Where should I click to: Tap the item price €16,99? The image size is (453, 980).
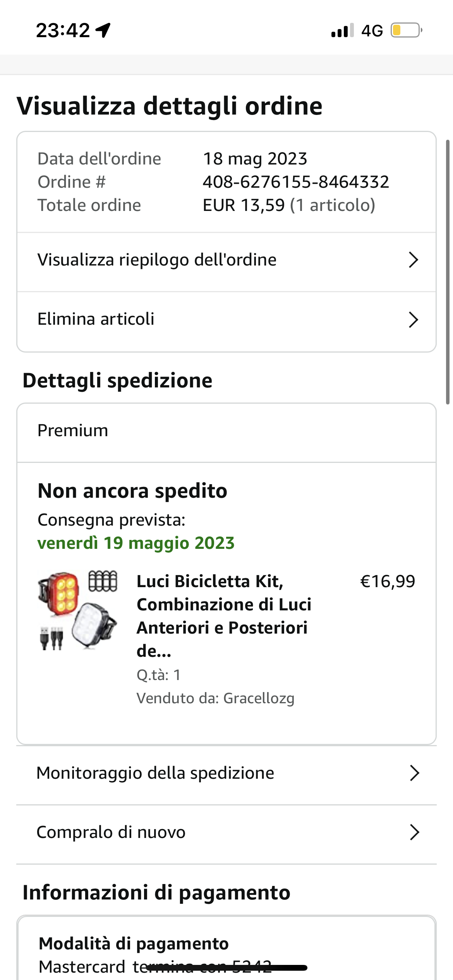[x=387, y=581]
